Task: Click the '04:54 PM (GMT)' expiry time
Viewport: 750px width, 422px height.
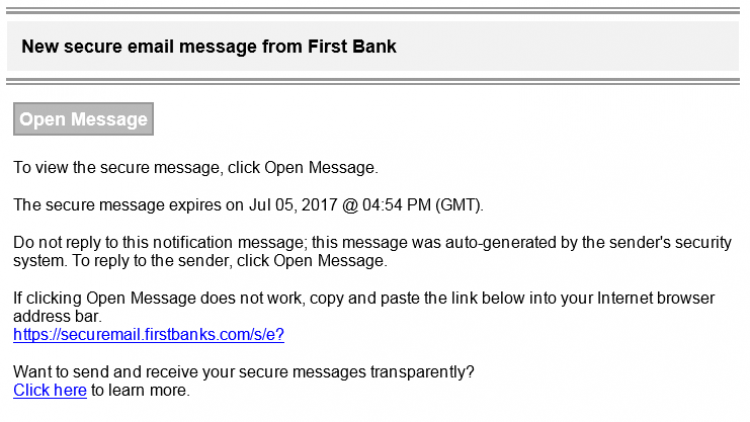Action: coord(421,205)
